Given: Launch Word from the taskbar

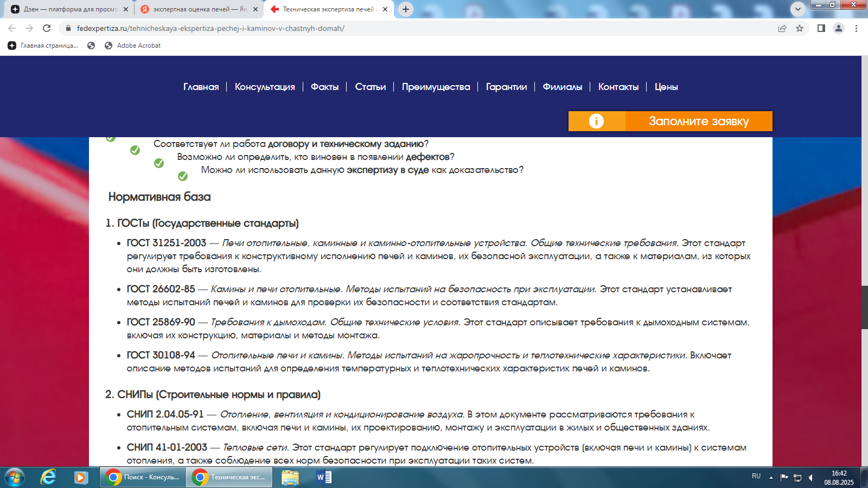Looking at the screenshot, I should pos(324,477).
